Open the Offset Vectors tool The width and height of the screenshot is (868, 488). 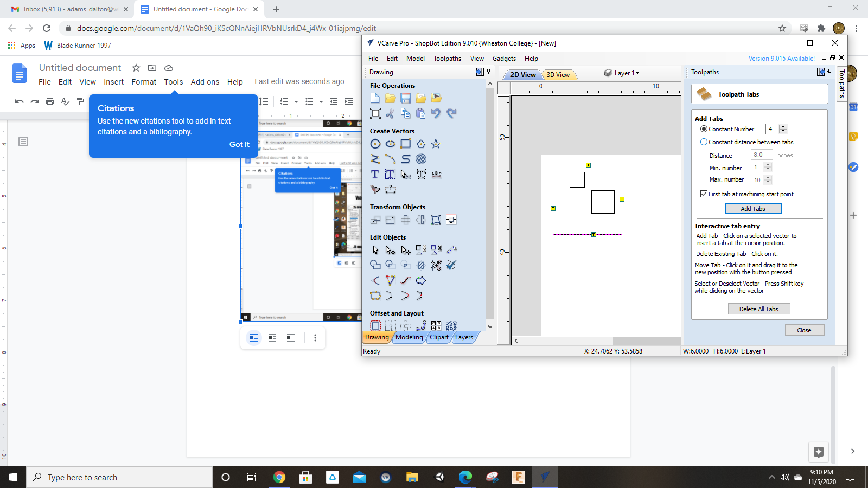coord(375,326)
